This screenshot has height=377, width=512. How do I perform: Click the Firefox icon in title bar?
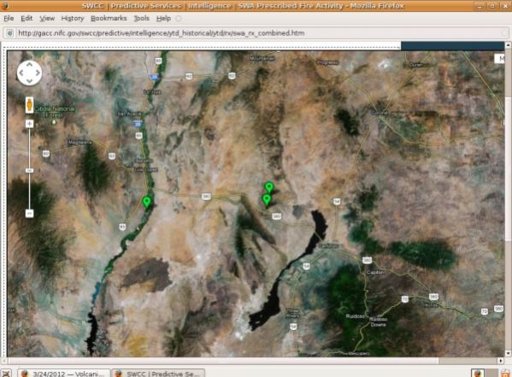coord(4,5)
